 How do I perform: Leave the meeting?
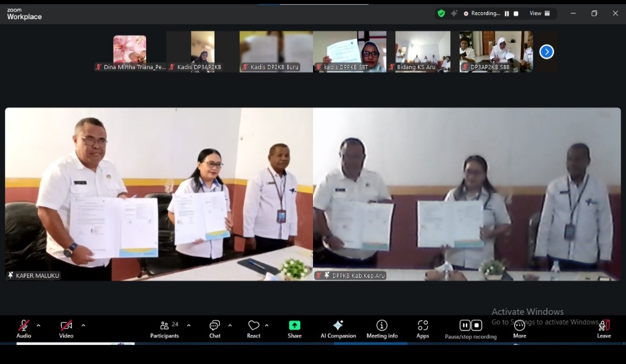coord(604,329)
